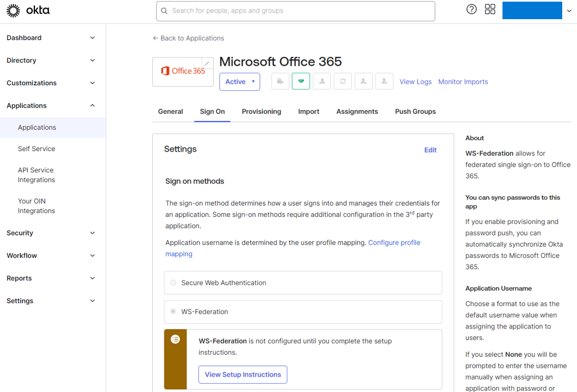Click person icon left of the sync icon
Screen dimensions: 577x392
click(x=322, y=81)
